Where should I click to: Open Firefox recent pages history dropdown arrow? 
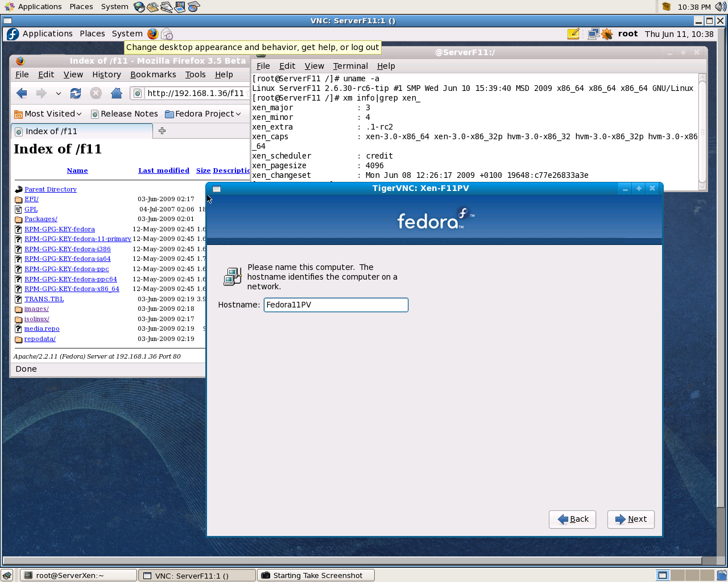[x=58, y=93]
